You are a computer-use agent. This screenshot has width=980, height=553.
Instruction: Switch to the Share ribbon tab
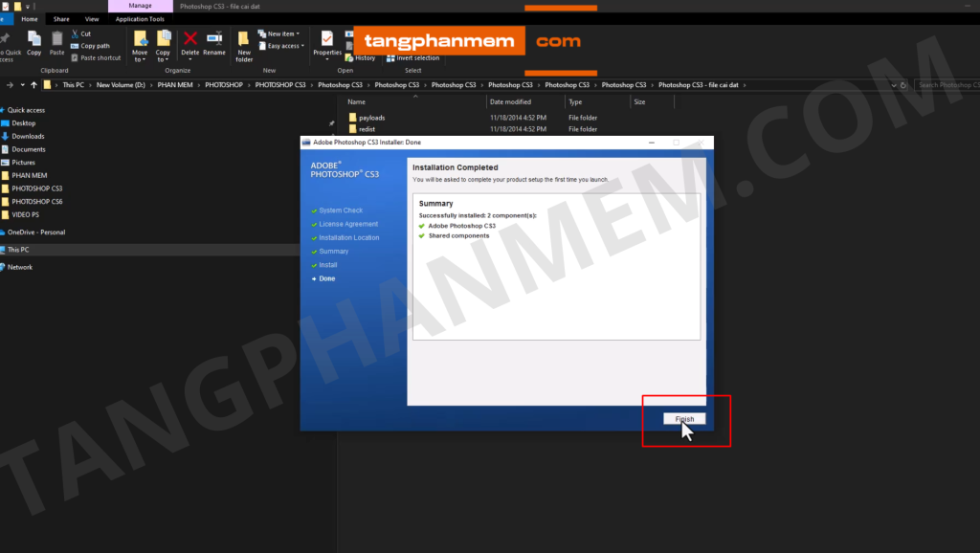tap(61, 18)
